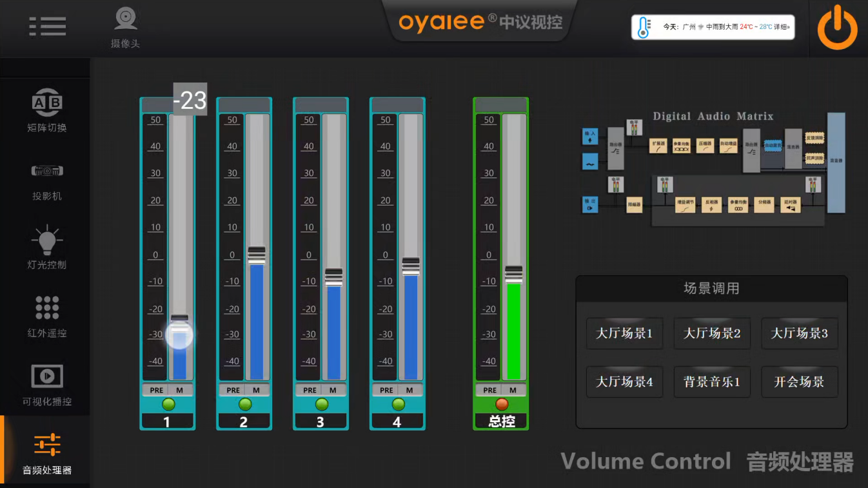Click the green indicator under channel 3
Image resolution: width=868 pixels, height=488 pixels.
[x=321, y=404]
